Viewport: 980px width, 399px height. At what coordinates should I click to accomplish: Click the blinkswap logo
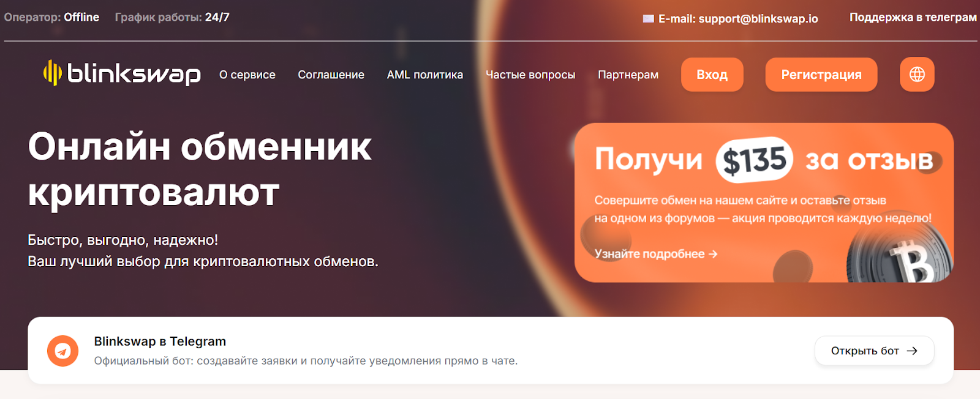[x=122, y=73]
